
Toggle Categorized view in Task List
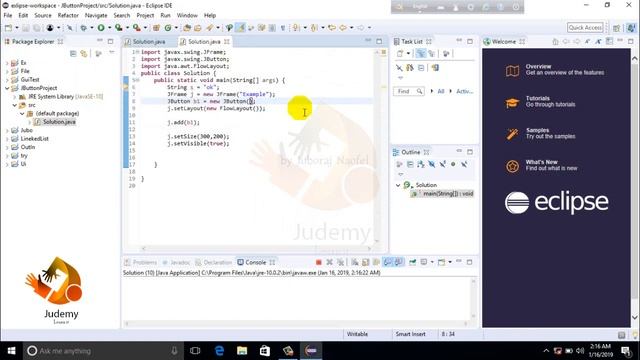[x=421, y=53]
